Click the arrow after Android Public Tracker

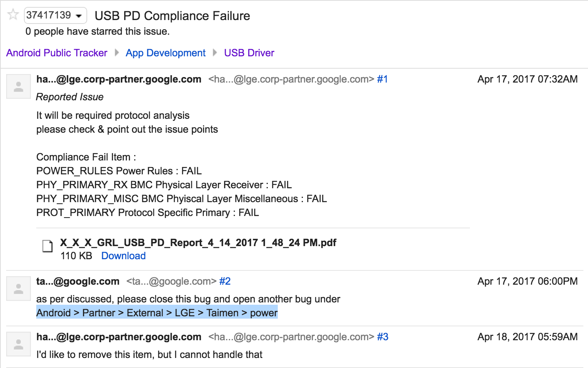coord(117,52)
